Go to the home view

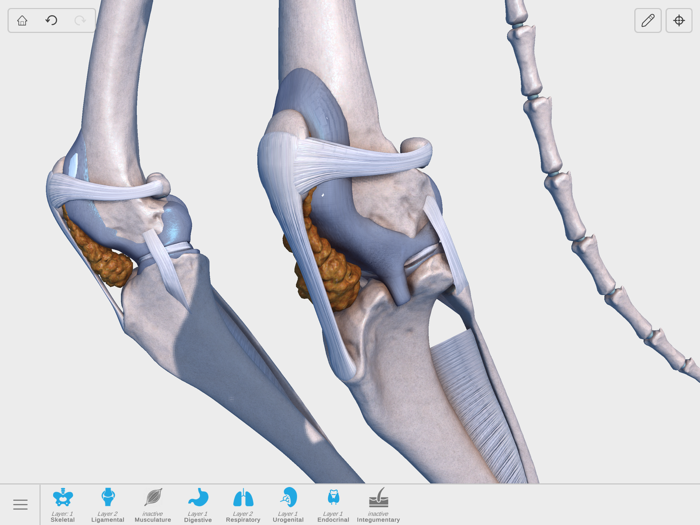pyautogui.click(x=22, y=21)
